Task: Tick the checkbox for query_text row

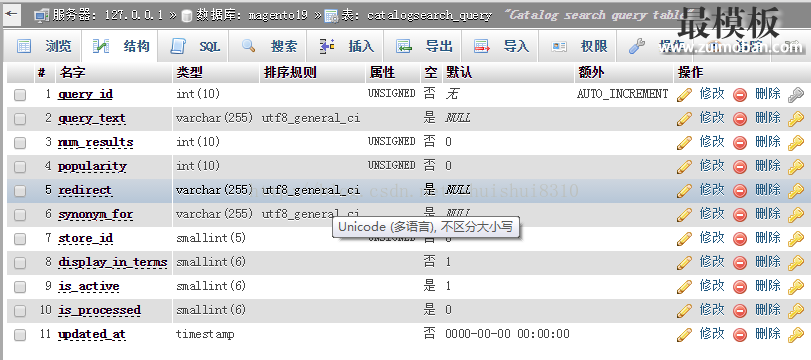Action: point(20,119)
